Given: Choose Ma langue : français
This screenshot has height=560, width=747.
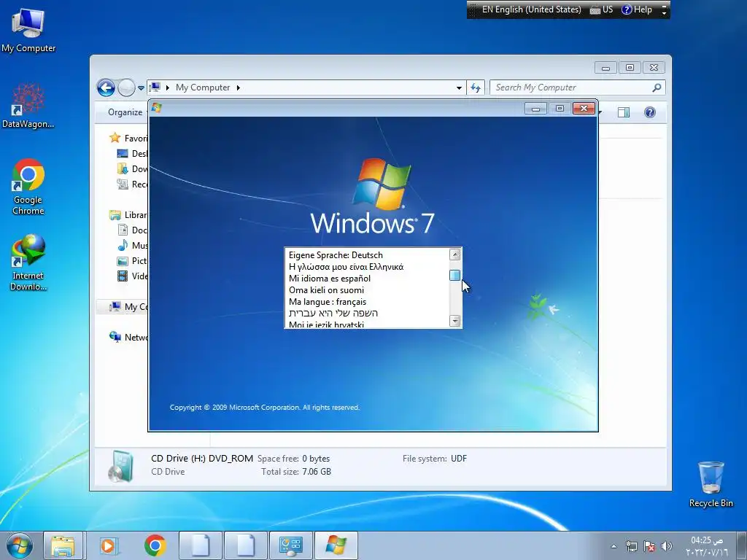Looking at the screenshot, I should tap(328, 302).
